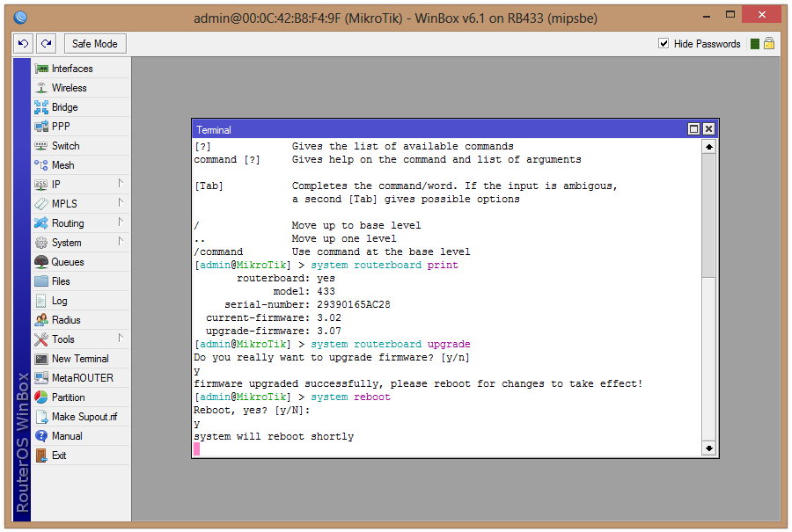
Task: Click the Routing icon in sidebar
Action: coord(41,223)
